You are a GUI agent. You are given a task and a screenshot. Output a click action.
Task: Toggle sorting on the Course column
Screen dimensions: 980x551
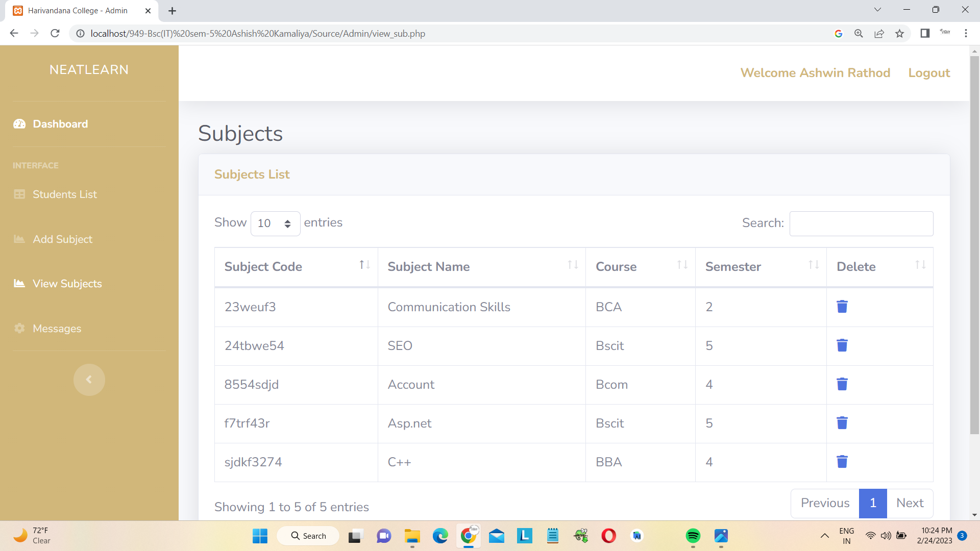[682, 265]
